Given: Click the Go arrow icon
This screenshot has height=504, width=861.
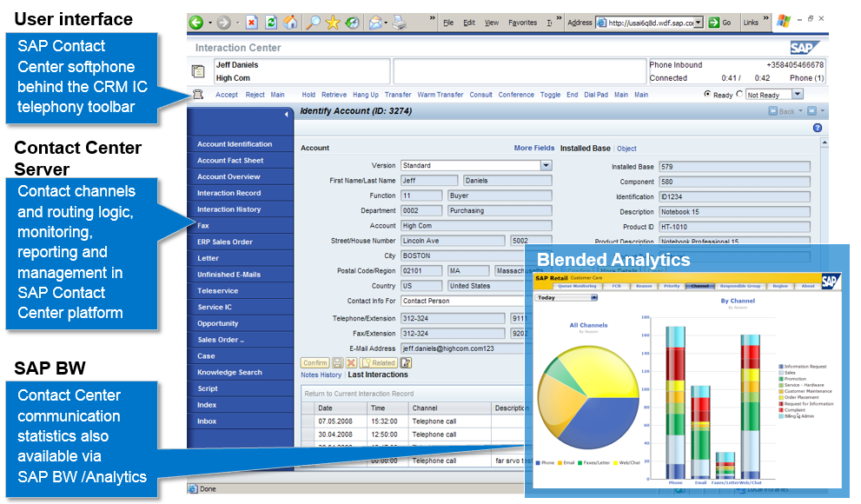Looking at the screenshot, I should [x=714, y=23].
